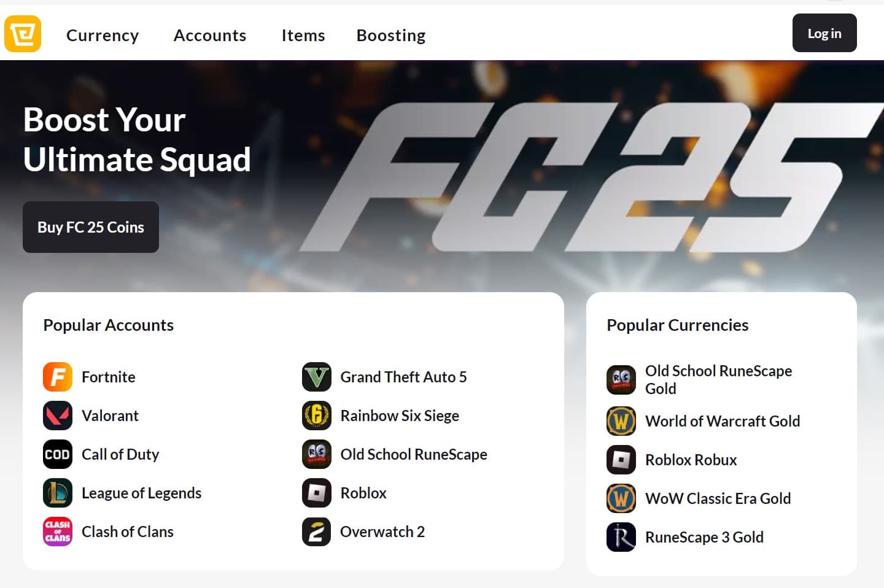Open the Boosting menu
Image resolution: width=884 pixels, height=588 pixels.
pyautogui.click(x=391, y=36)
